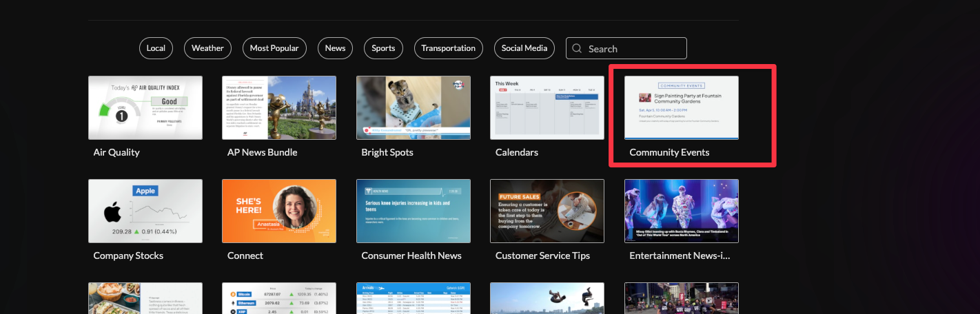980x314 pixels.
Task: Open the Bright Spots kitten thumbnail
Action: tap(413, 107)
